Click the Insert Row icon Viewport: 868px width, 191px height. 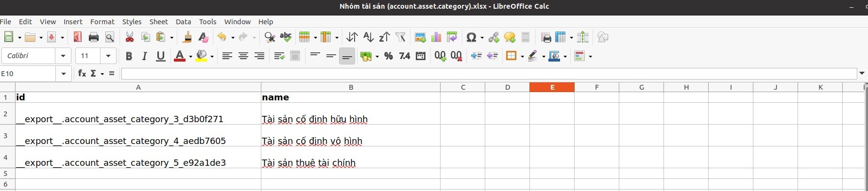305,37
